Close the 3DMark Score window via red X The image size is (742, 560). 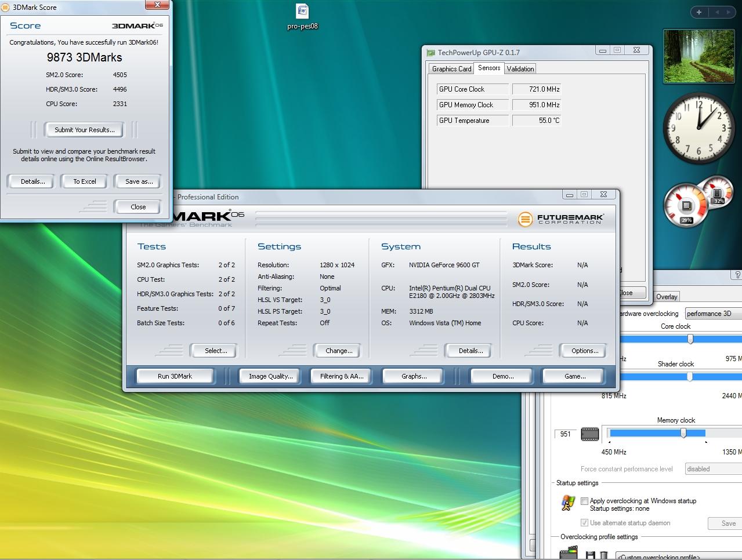[x=157, y=5]
